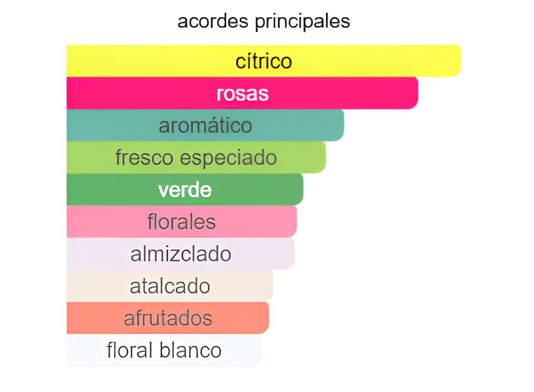Click the lavender almizclado bar
This screenshot has width=534, height=392.
point(181,253)
